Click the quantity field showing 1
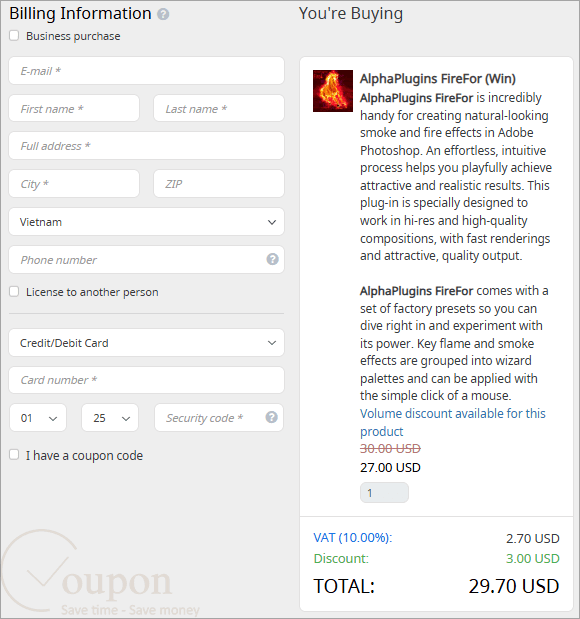 tap(384, 493)
